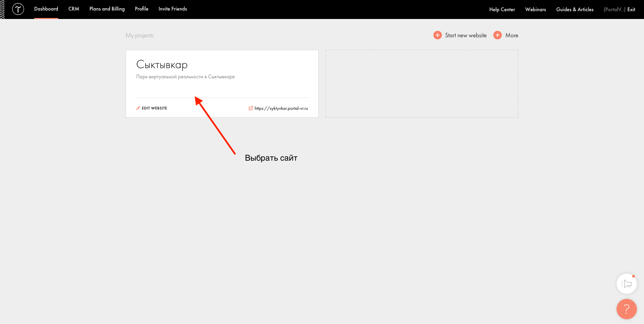Open the question mark help button
The width and height of the screenshot is (644, 324).
click(626, 309)
